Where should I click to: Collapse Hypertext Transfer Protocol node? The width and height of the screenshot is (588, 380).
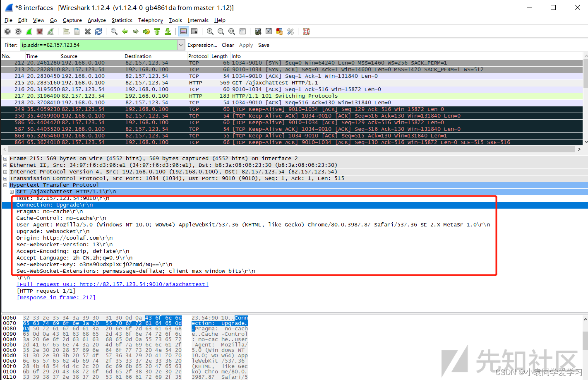tap(5, 185)
